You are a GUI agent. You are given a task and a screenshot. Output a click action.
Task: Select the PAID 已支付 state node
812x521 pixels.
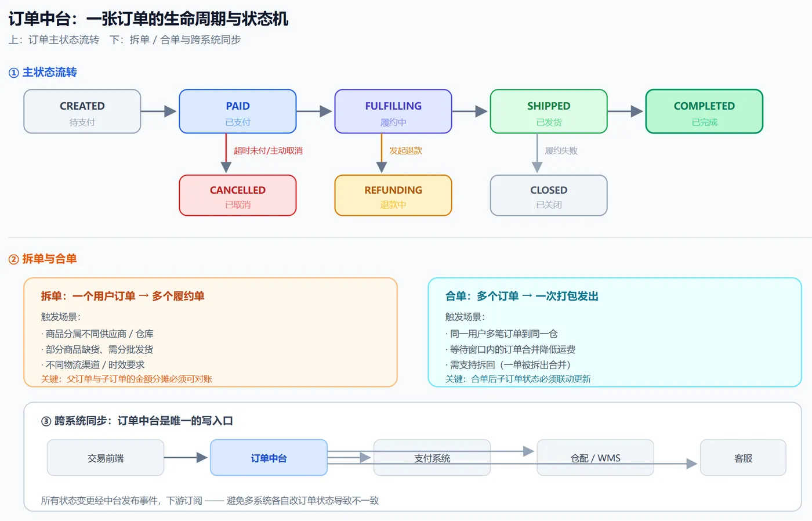(238, 111)
